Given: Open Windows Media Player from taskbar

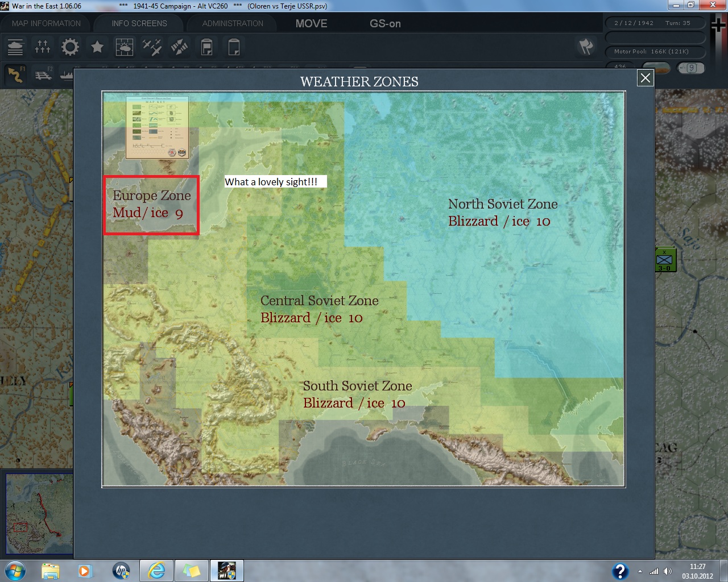Looking at the screenshot, I should click(x=85, y=571).
